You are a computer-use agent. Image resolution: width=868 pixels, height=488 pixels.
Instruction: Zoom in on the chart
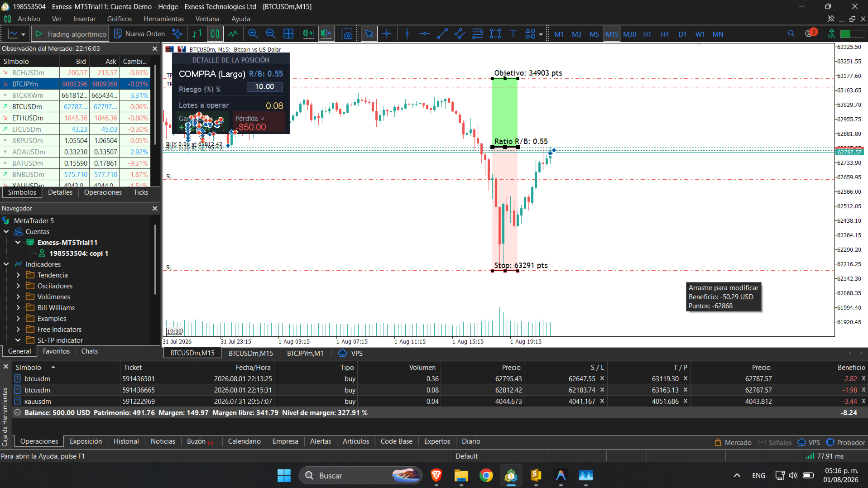(253, 34)
